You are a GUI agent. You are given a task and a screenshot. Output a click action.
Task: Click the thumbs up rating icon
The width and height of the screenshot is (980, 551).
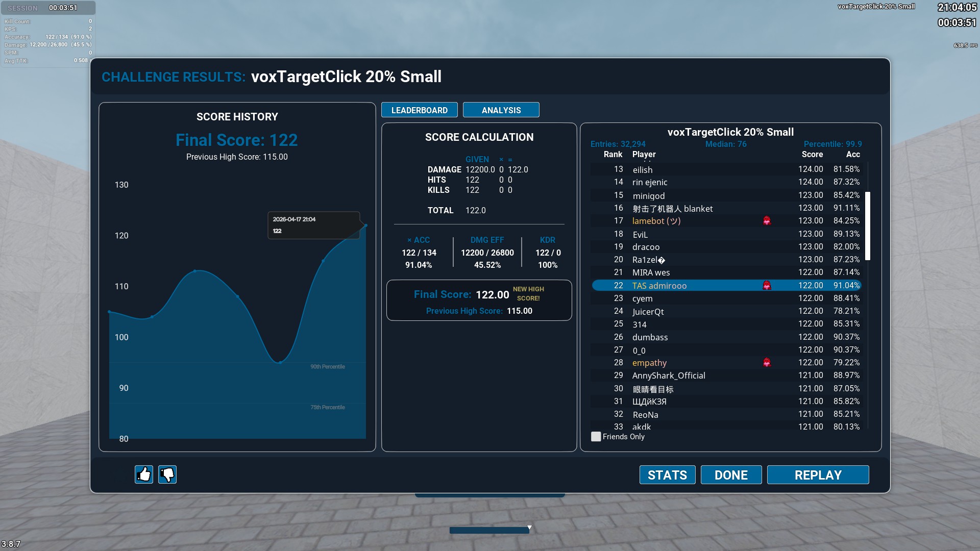click(144, 474)
